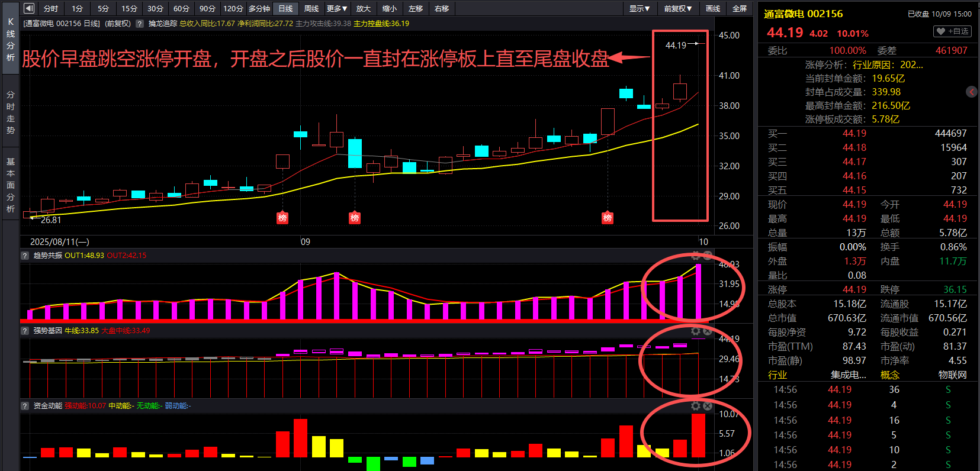The height and width of the screenshot is (471, 980).
Task: Click the 趋势共振 indicator title
Action: [x=47, y=256]
